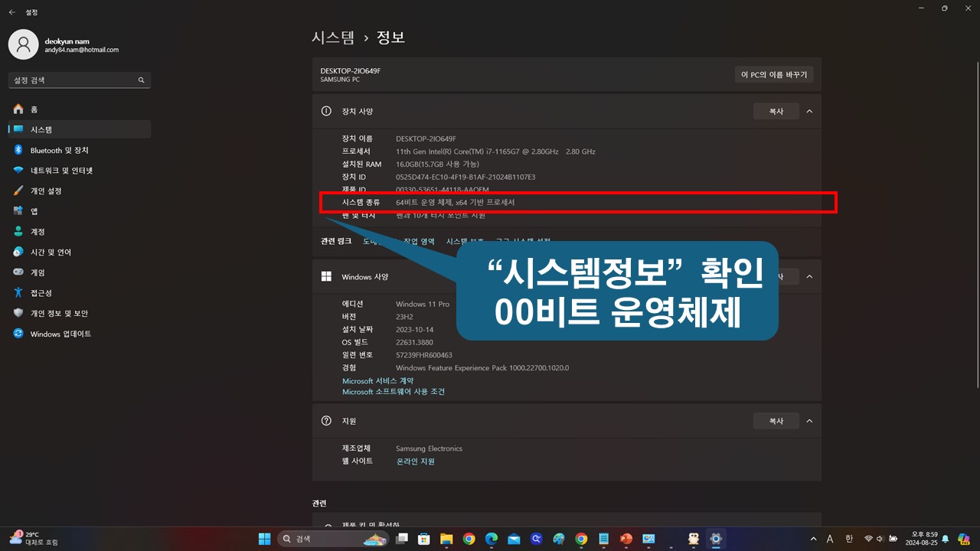980x551 pixels.
Task: Click the taskbar search box
Action: pos(332,539)
